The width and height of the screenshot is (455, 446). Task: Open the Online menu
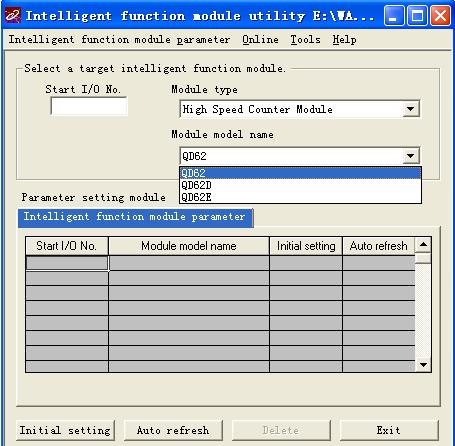[260, 40]
